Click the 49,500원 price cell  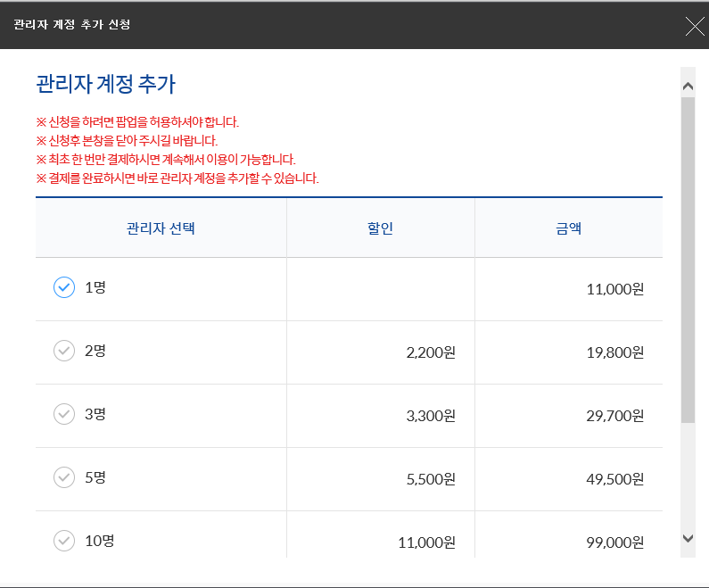click(x=615, y=479)
